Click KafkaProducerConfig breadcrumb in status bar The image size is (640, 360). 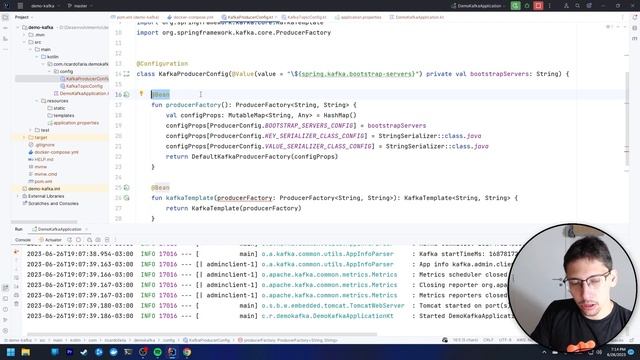[207, 340]
